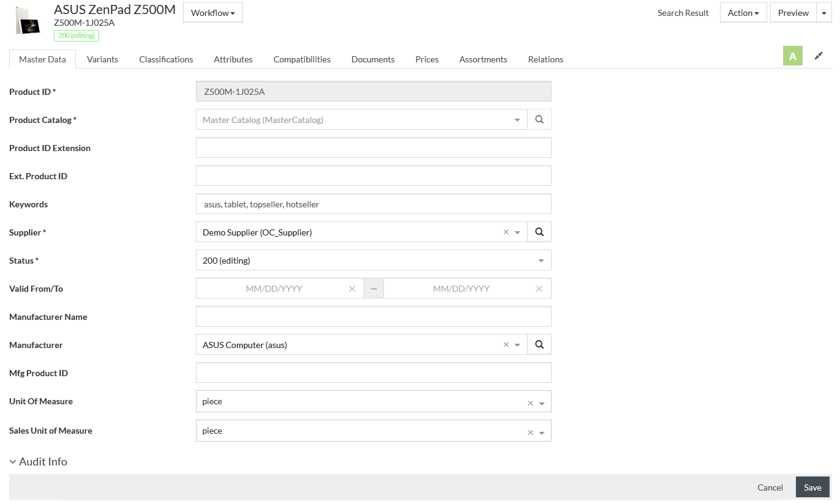Switch to the Assortments tab
The width and height of the screenshot is (840, 504).
coord(483,59)
